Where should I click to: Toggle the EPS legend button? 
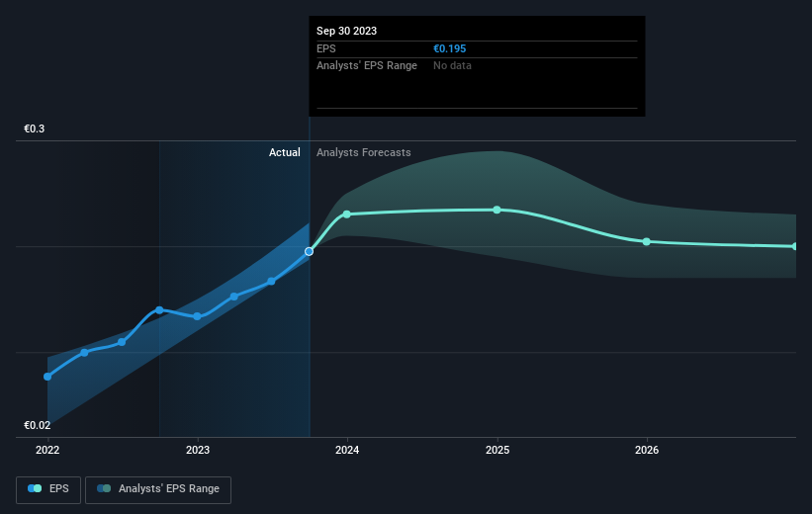point(48,489)
